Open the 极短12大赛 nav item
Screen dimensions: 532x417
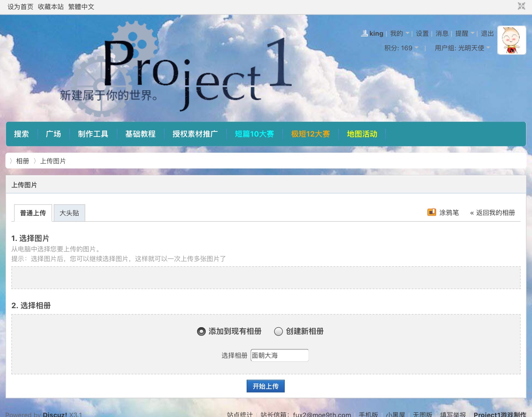311,134
